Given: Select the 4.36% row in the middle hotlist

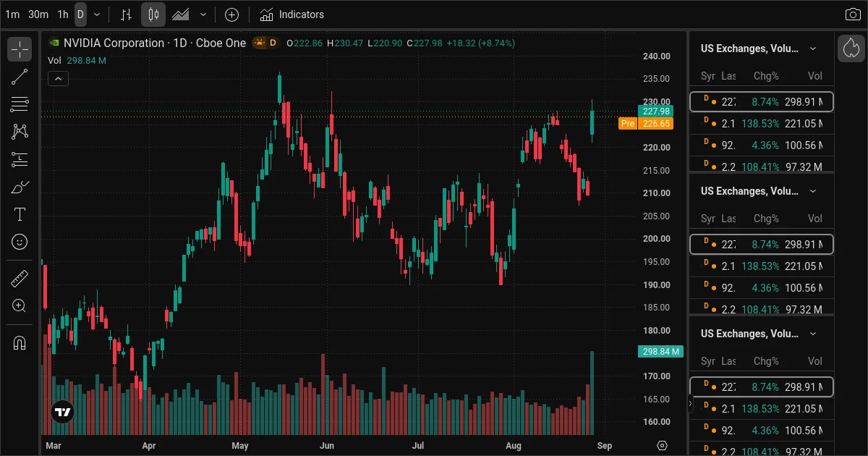Looking at the screenshot, I should click(x=762, y=288).
